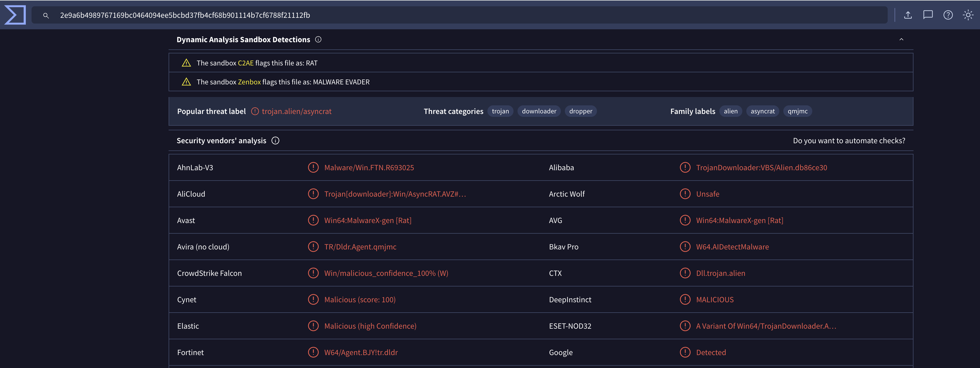Click the upload file icon
Viewport: 980px width, 368px height.
(x=908, y=15)
